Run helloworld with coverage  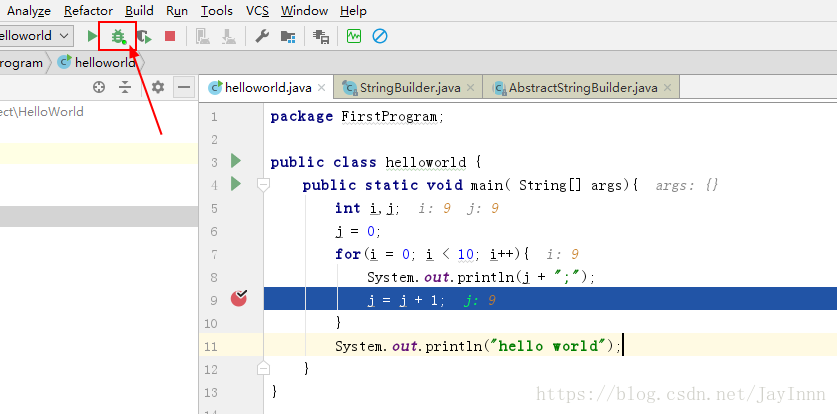(144, 36)
